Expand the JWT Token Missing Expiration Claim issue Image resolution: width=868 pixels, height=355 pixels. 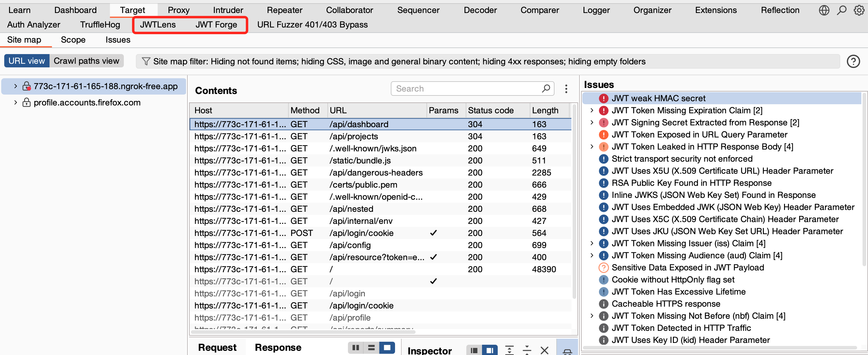click(592, 110)
